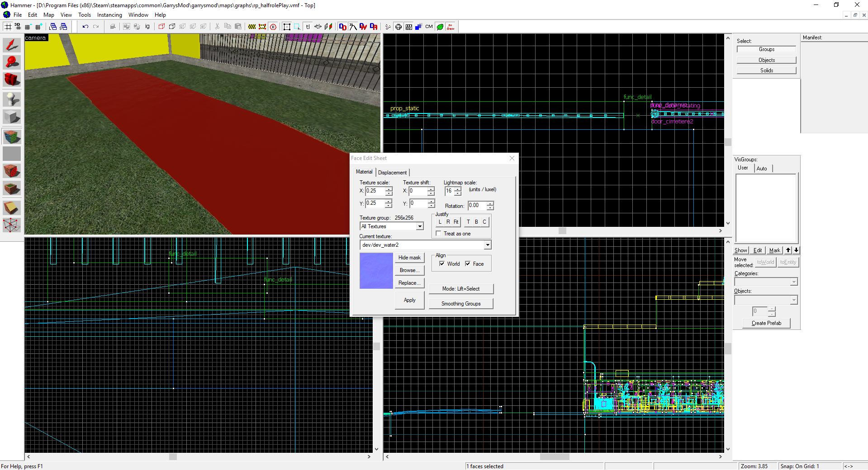868x470 pixels.
Task: Click the Replace... texture button
Action: coord(409,283)
